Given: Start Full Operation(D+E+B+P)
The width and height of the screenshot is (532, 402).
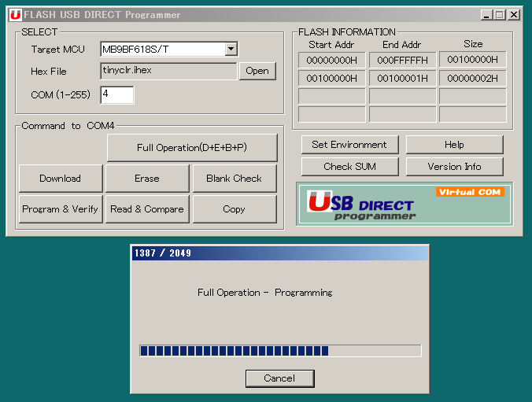Looking at the screenshot, I should pos(192,148).
